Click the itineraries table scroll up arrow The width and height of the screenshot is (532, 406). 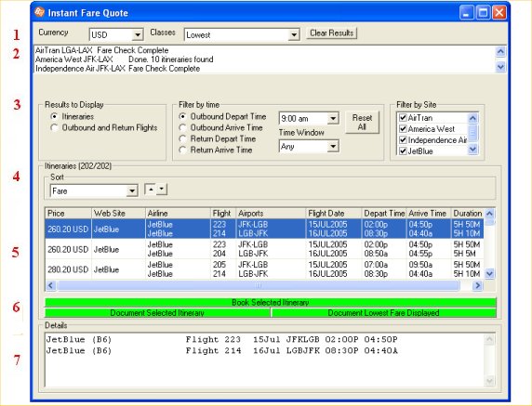pyautogui.click(x=489, y=214)
